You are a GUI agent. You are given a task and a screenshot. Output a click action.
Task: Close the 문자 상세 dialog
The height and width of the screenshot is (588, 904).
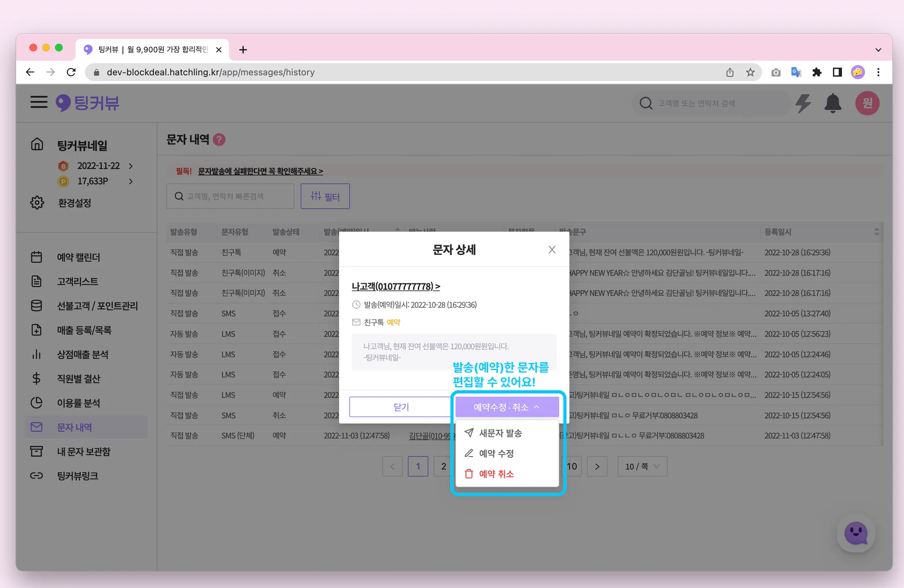[552, 250]
